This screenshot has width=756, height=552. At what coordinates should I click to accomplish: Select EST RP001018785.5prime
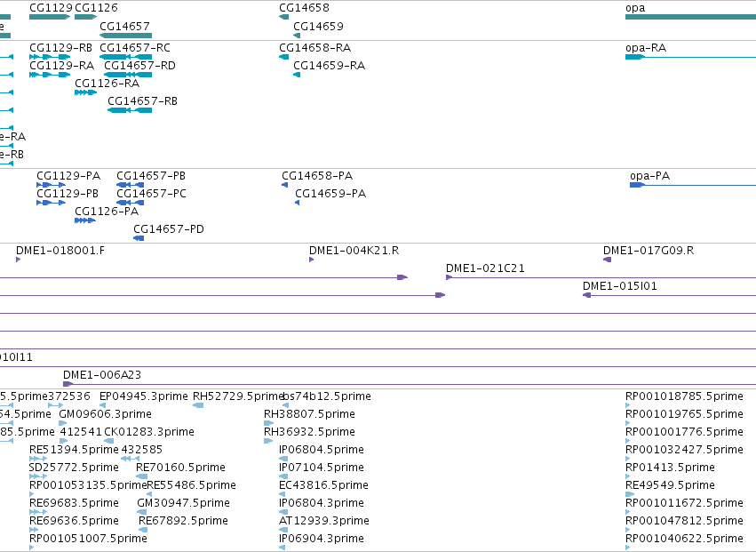684,396
